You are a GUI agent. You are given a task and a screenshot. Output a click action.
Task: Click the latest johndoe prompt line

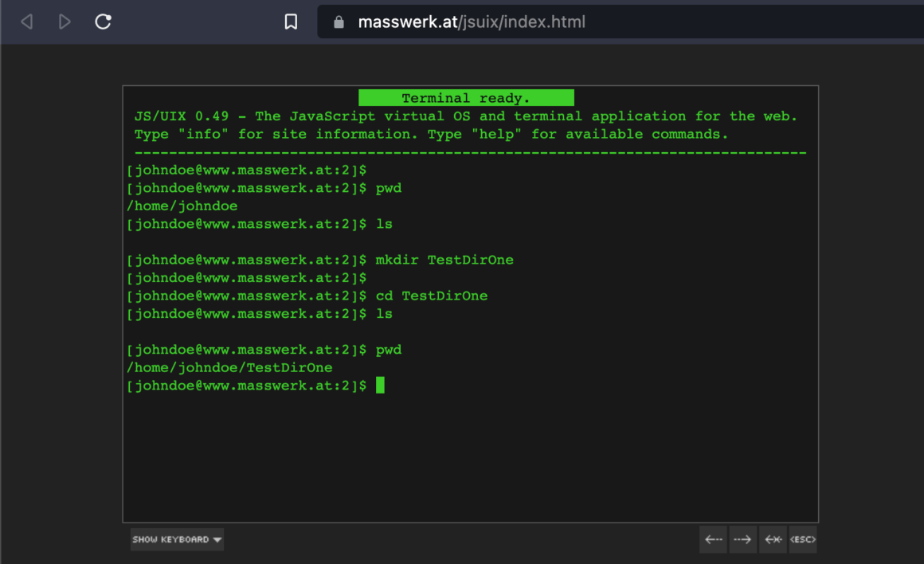coord(247,386)
